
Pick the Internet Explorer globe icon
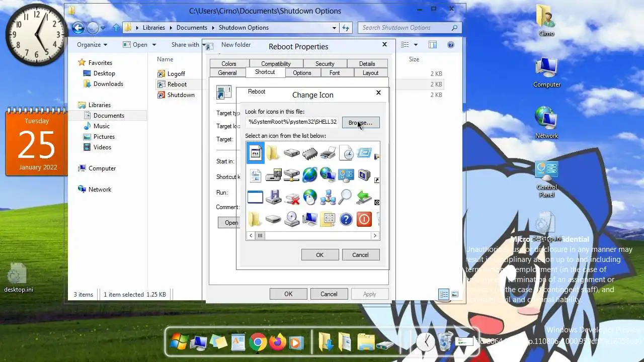pos(310,175)
